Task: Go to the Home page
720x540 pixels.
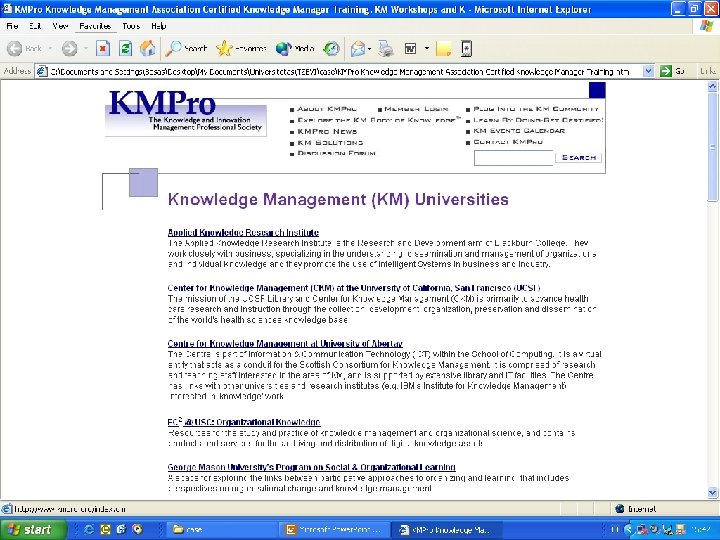Action: point(147,48)
